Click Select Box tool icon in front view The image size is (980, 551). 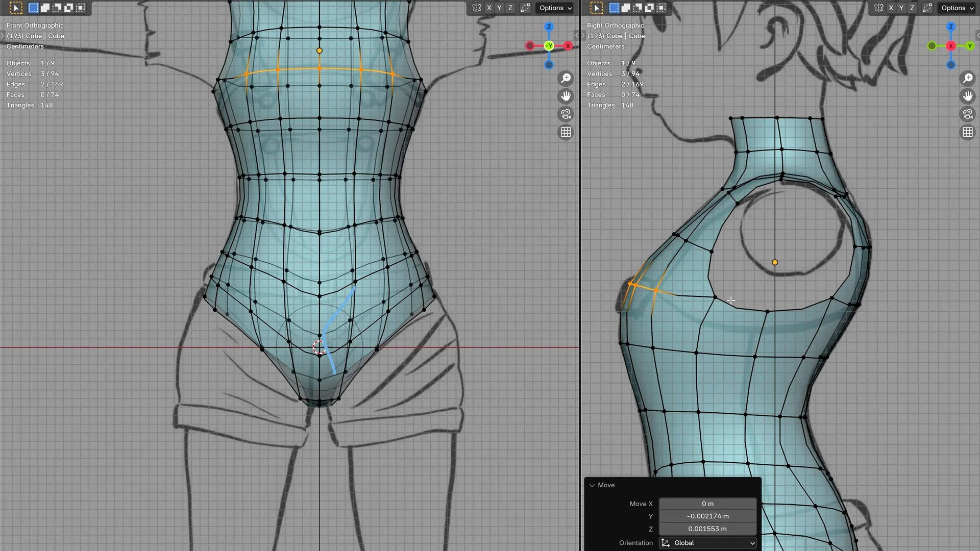point(16,8)
